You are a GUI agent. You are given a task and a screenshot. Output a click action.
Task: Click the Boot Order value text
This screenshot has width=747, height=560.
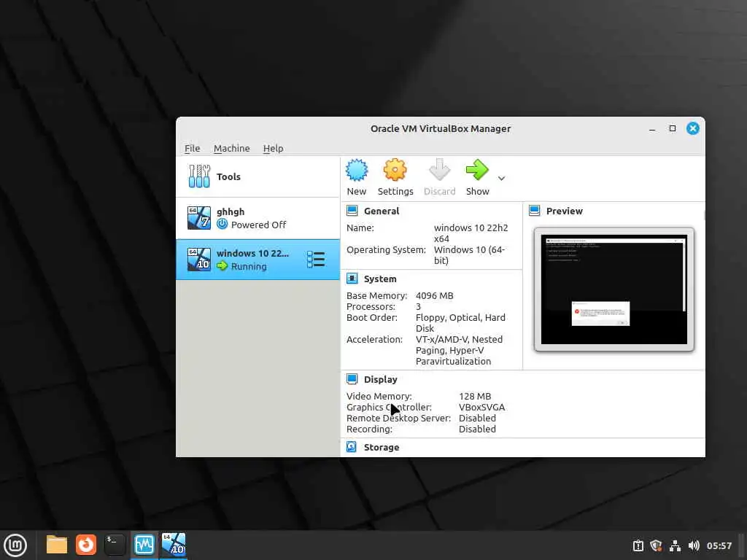[460, 323]
